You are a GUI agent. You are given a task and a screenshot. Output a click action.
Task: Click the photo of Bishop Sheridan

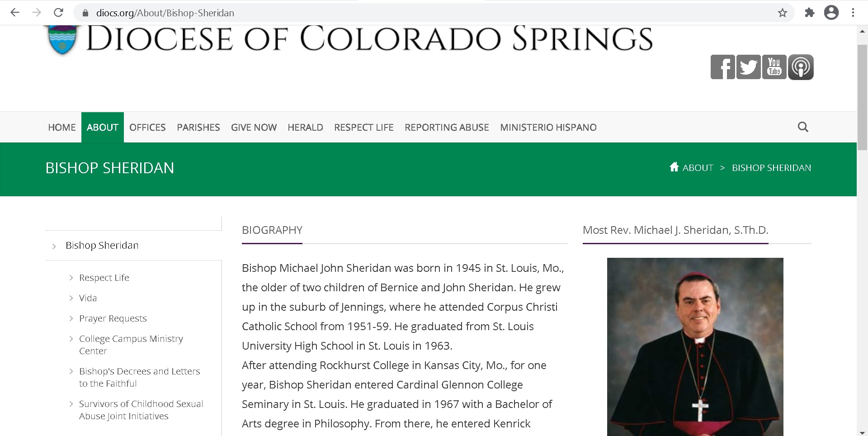[695, 348]
